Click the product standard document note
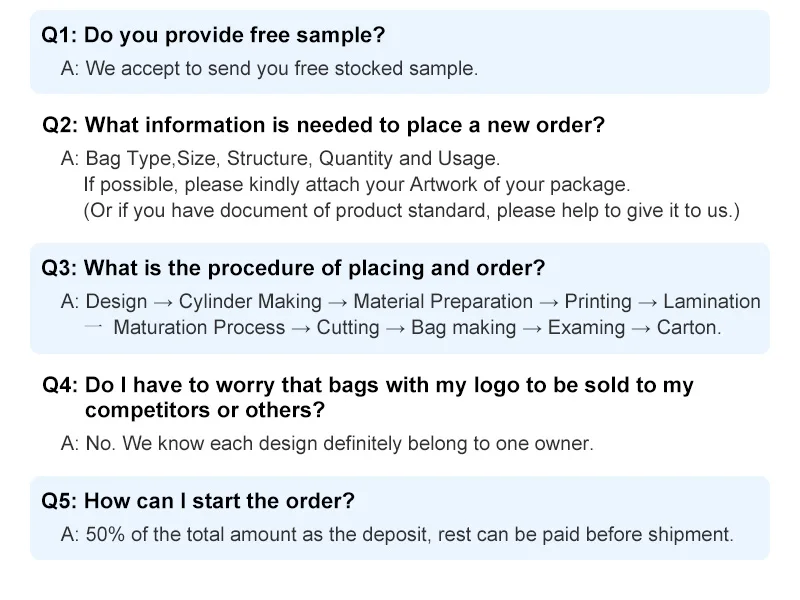The image size is (800, 600). (411, 211)
